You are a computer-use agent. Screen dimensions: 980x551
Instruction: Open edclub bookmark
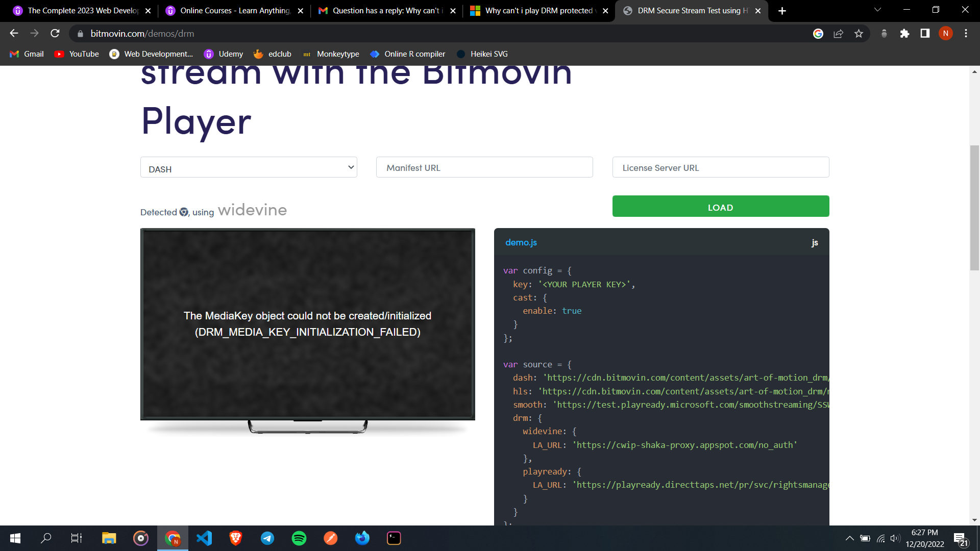[273, 54]
